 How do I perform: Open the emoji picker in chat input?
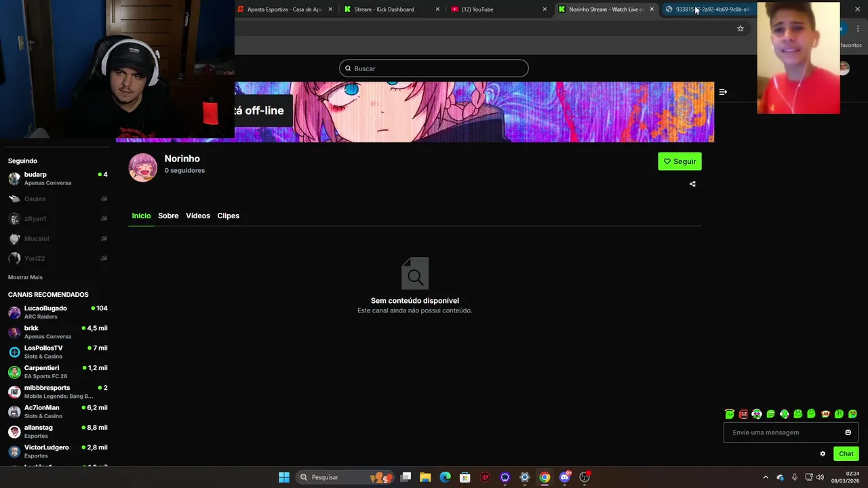(848, 432)
